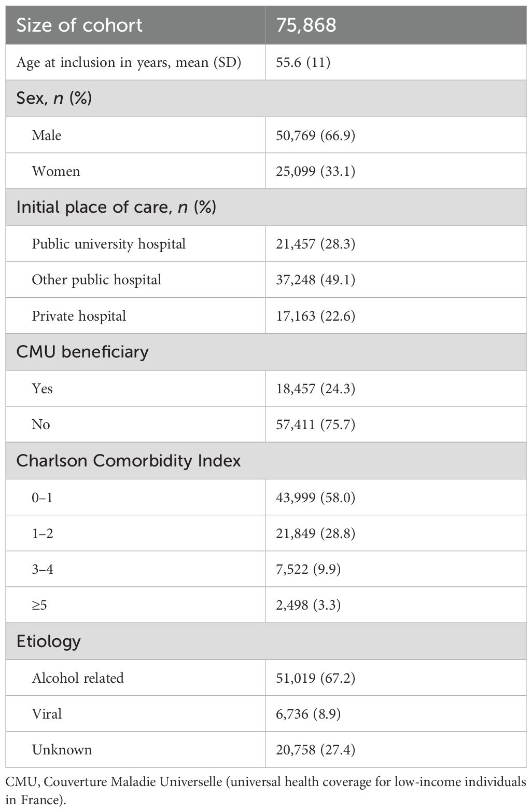
Task: Select the Private hospital value 17,163 (22.6)
Action: tap(315, 316)
